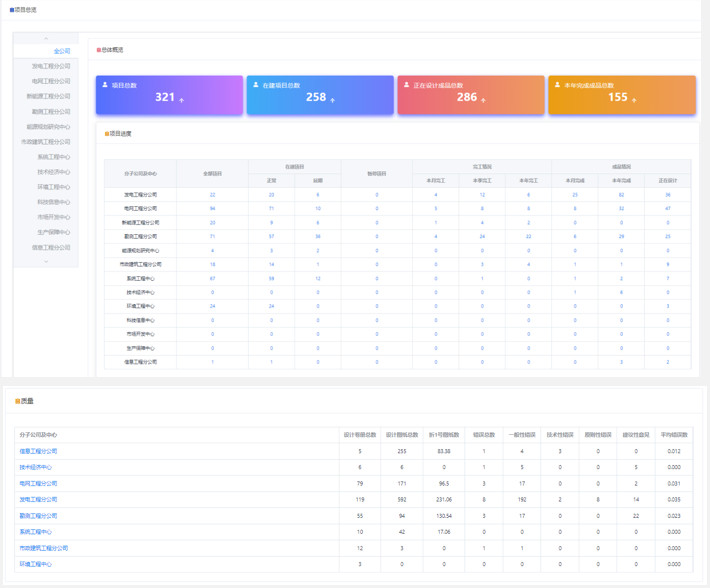This screenshot has width=710, height=588.
Task: Click the up arrow beside 258
Action: 333,100
